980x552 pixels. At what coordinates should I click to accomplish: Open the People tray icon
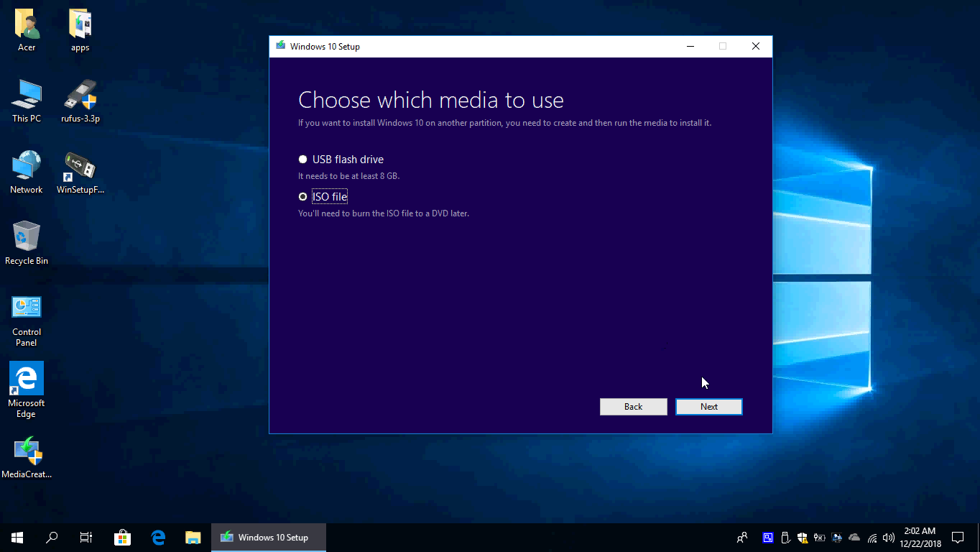(x=742, y=538)
